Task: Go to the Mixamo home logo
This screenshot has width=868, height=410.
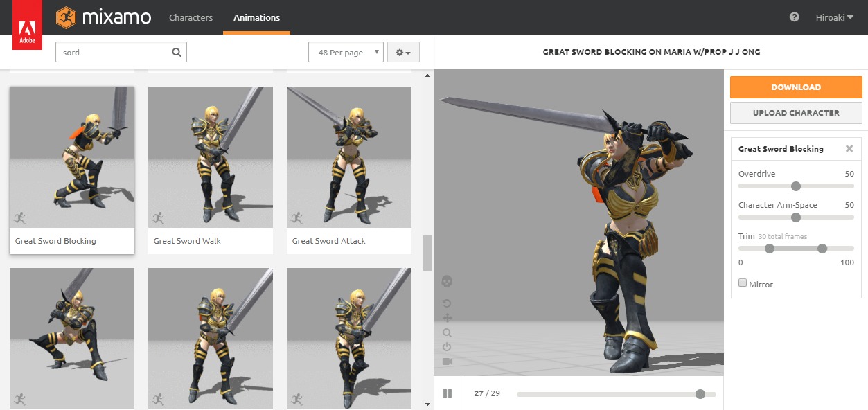Action: 104,17
